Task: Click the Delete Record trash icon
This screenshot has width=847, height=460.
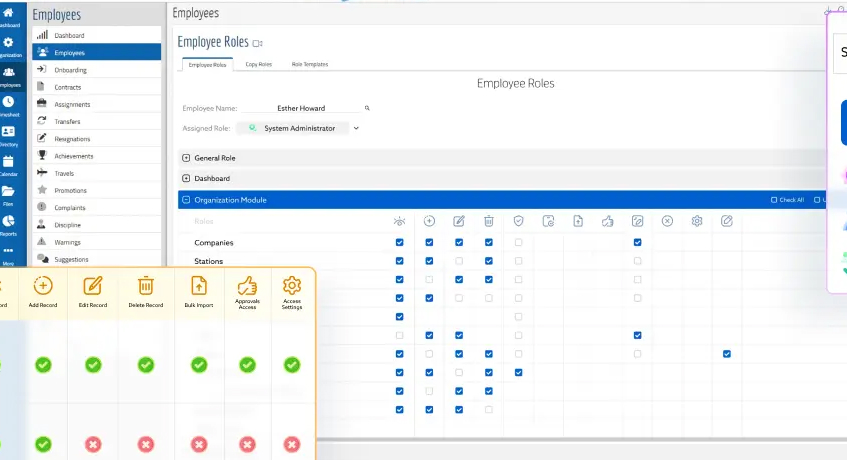Action: pyautogui.click(x=145, y=285)
